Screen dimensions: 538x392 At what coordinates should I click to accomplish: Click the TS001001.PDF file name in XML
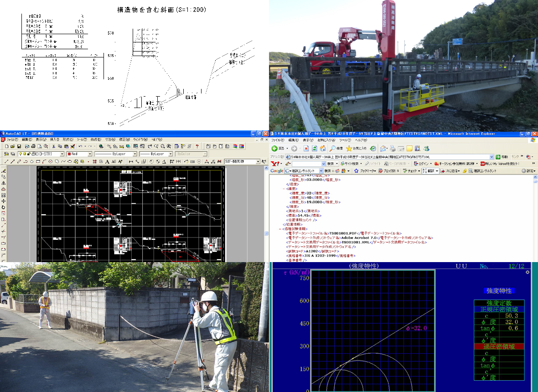343,233
